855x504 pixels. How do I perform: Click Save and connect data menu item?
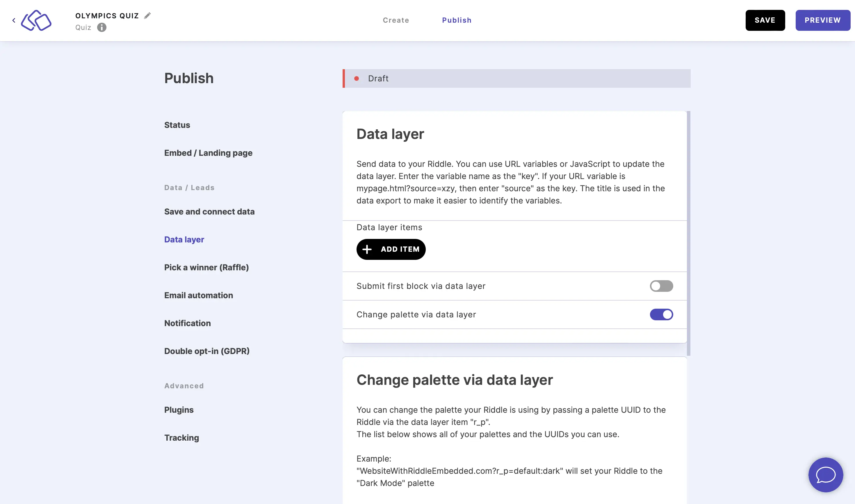click(209, 211)
